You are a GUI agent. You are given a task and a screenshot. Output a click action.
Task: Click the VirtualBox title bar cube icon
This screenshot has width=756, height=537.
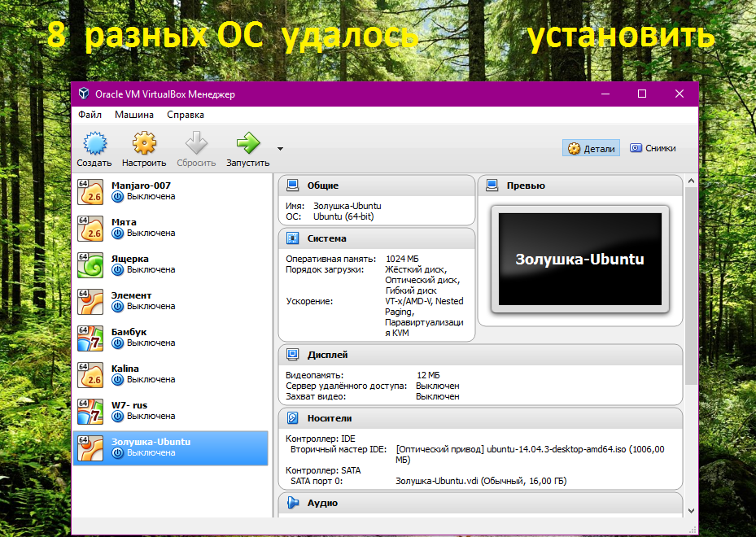84,94
